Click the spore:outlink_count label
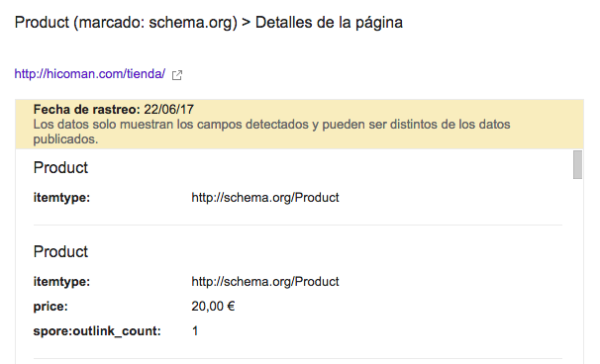This screenshot has height=364, width=600. (x=97, y=331)
